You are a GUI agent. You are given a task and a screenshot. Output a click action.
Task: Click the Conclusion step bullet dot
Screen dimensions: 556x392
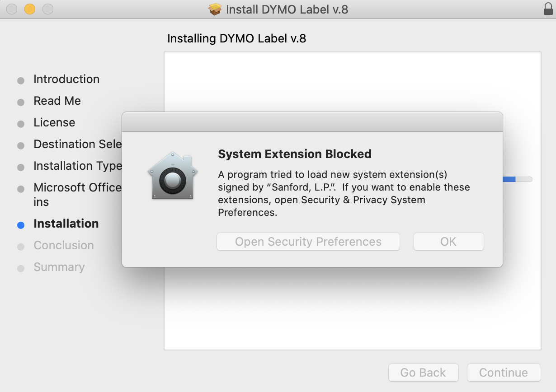tap(21, 247)
